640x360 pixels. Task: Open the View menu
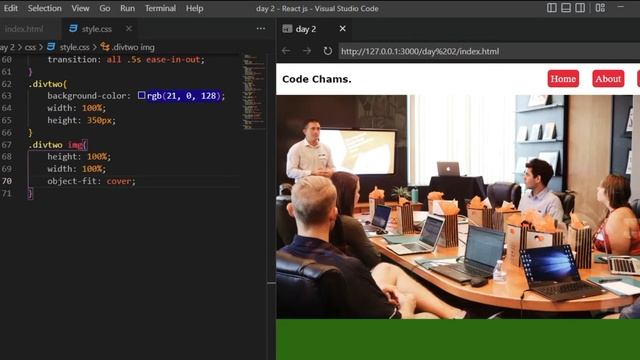click(80, 8)
